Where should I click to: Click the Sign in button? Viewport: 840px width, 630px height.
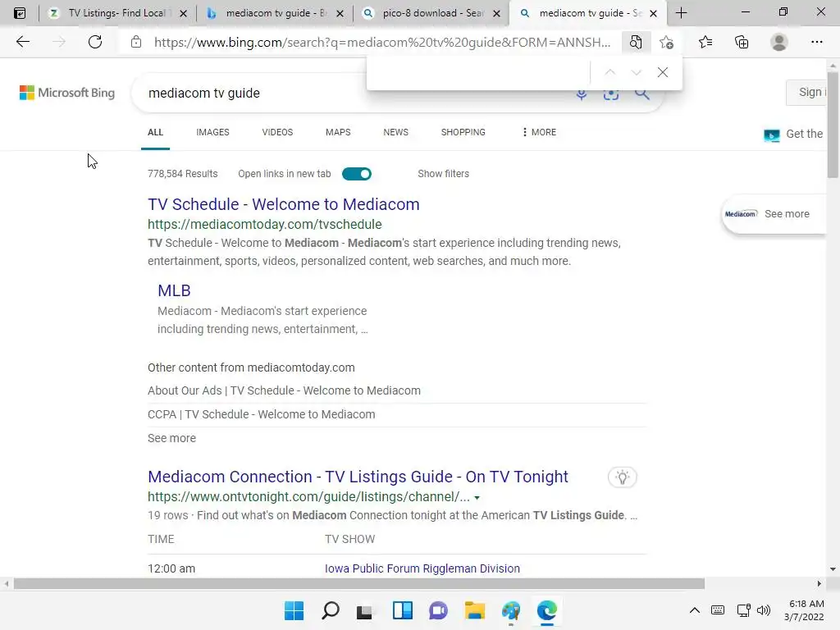(806, 92)
